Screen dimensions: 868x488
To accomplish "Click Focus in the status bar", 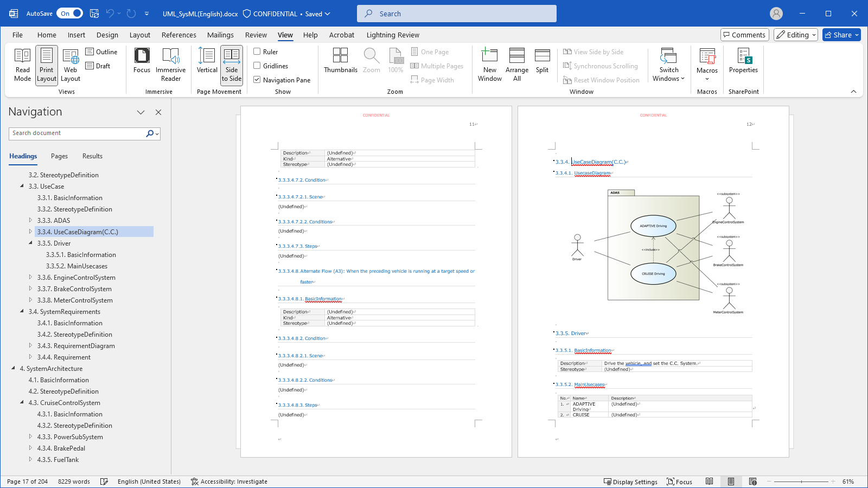I will (679, 481).
